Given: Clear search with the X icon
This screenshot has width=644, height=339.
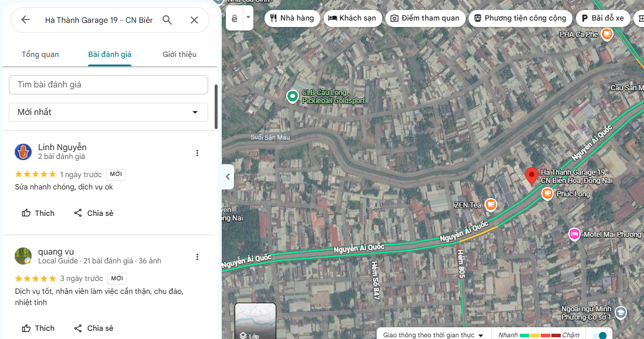Looking at the screenshot, I should [x=194, y=20].
